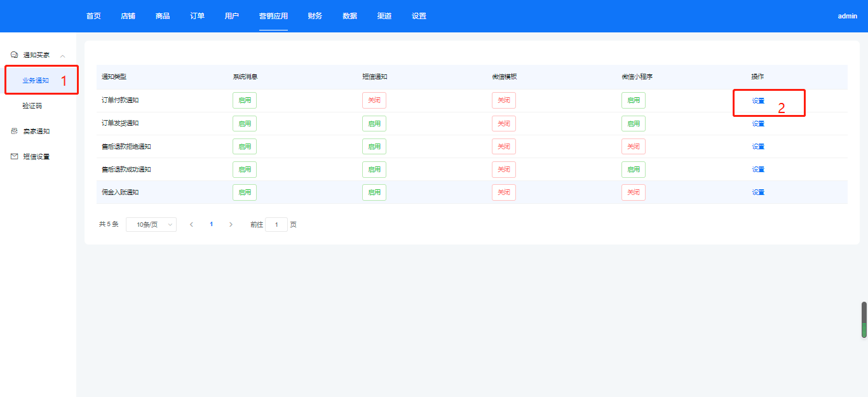This screenshot has height=397, width=868.
Task: Toggle 系统消息 status for 佣金入账通知
Action: pyautogui.click(x=245, y=192)
